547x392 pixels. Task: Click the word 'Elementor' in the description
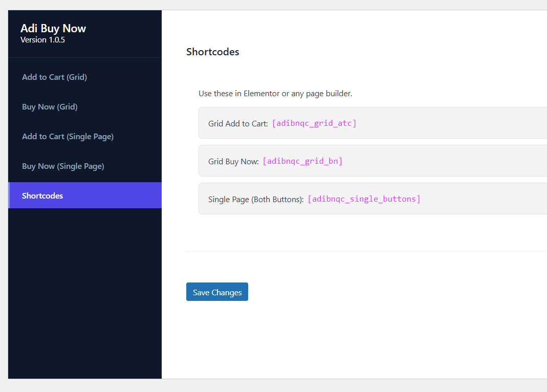261,94
